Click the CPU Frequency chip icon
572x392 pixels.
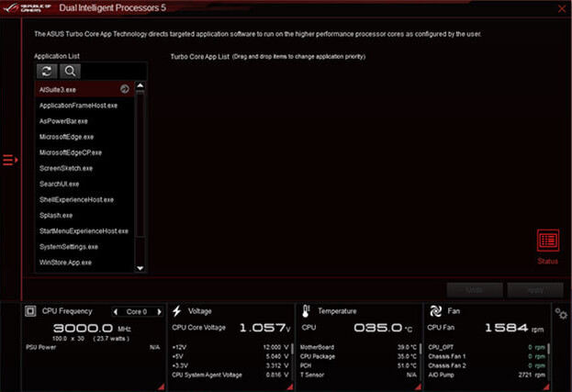30,311
